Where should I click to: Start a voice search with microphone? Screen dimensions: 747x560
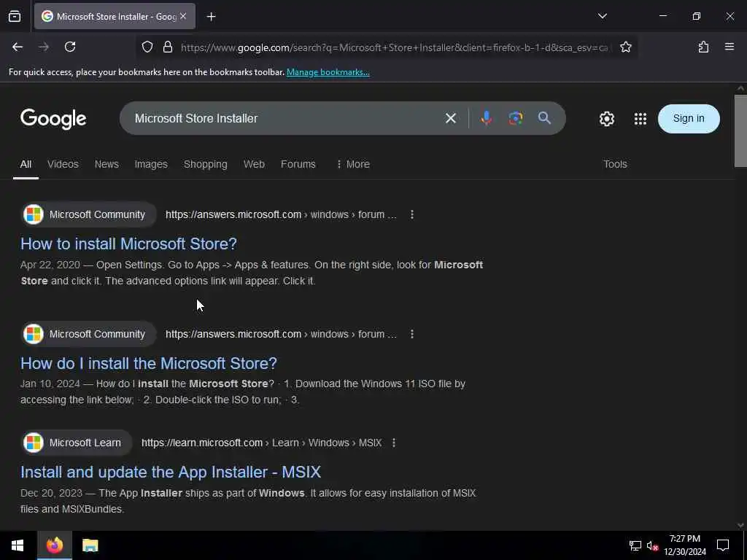(486, 118)
